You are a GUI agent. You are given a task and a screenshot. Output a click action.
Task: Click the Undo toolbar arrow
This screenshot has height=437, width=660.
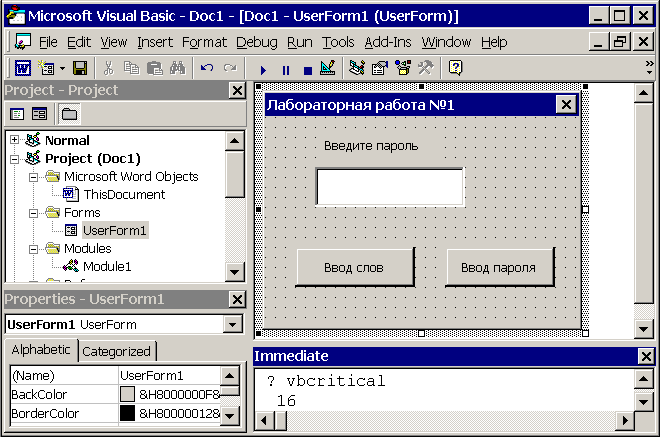pyautogui.click(x=207, y=68)
